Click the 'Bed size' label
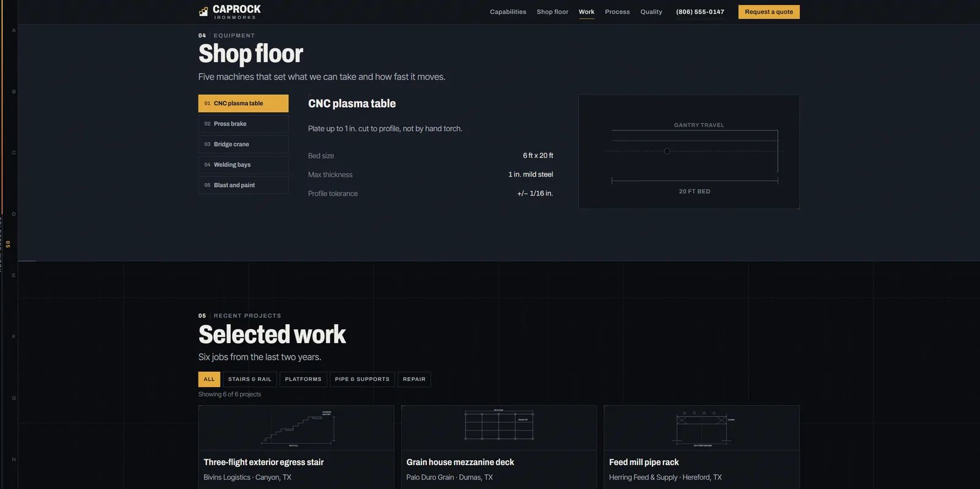980x489 pixels. 321,156
